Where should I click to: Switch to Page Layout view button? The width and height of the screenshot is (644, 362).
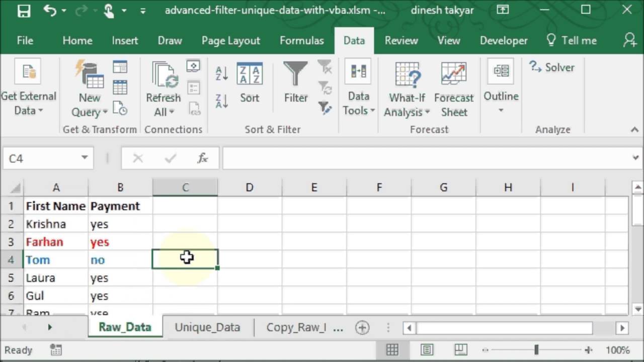(427, 350)
